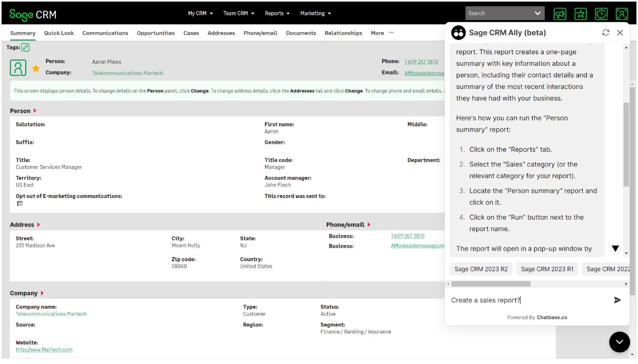The width and height of the screenshot is (638, 364).
Task: Switch to the Summary tab
Action: click(23, 33)
